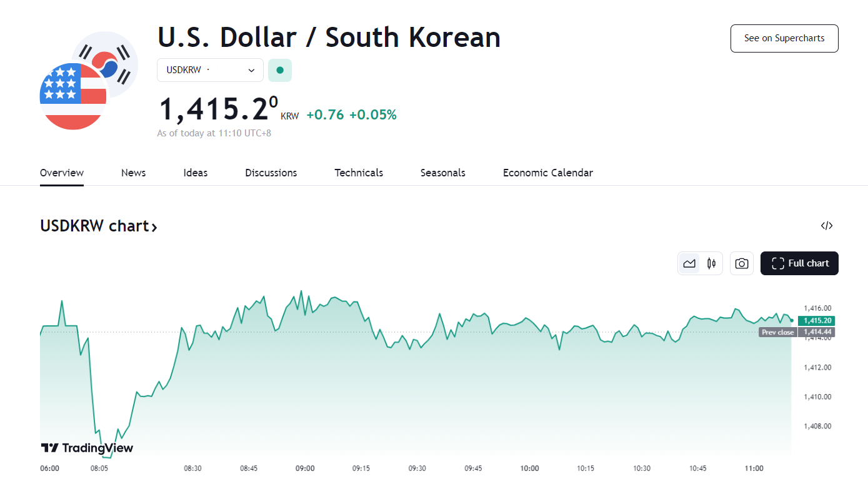This screenshot has width=868, height=491.
Task: Click the Prev close label tag
Action: (x=777, y=332)
